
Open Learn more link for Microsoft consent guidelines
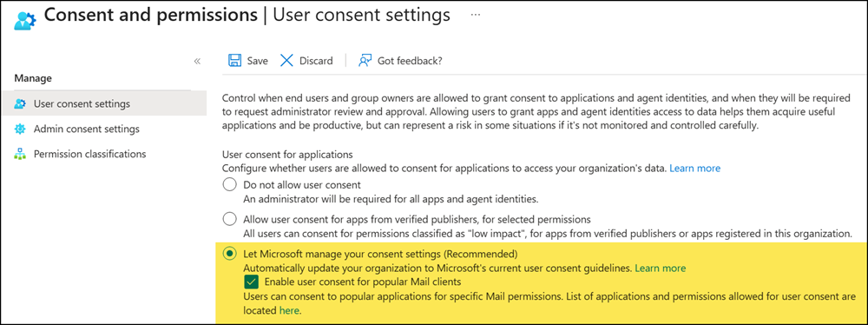tap(661, 269)
